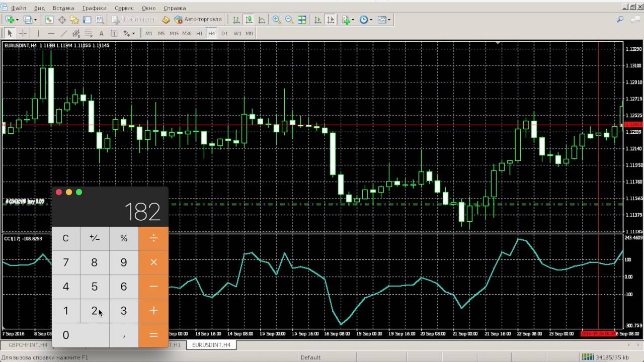Open the Графики menu

click(x=95, y=8)
